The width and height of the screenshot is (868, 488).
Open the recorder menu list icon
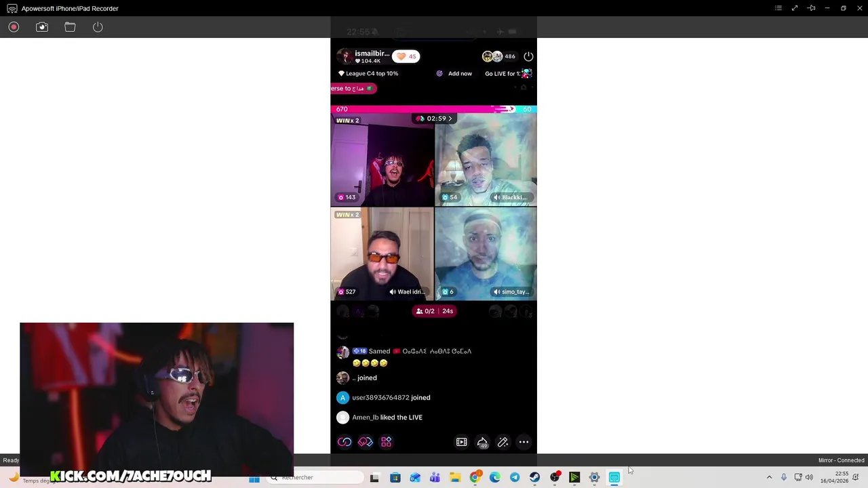click(x=778, y=8)
